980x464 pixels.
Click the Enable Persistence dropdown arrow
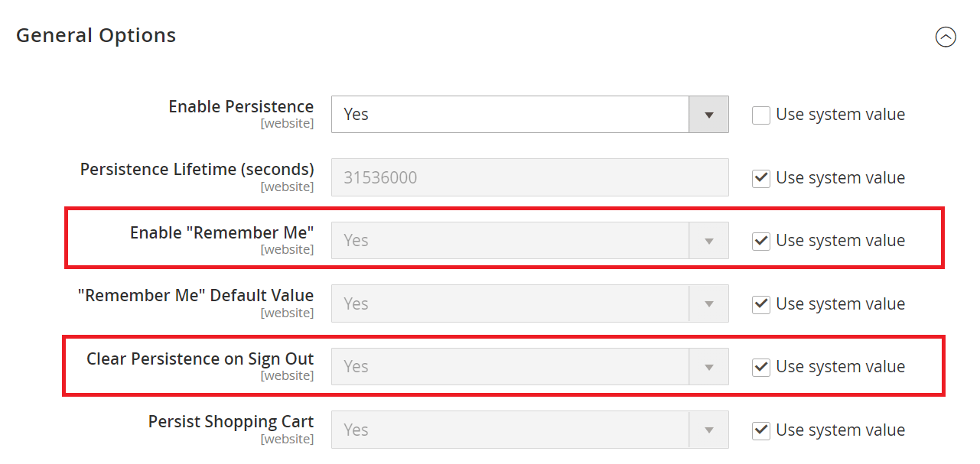[709, 114]
